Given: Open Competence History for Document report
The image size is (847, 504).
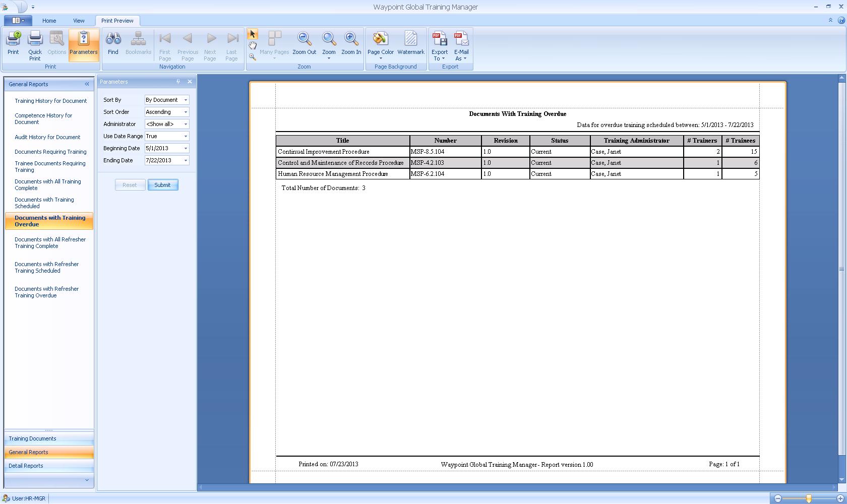Looking at the screenshot, I should pyautogui.click(x=43, y=119).
